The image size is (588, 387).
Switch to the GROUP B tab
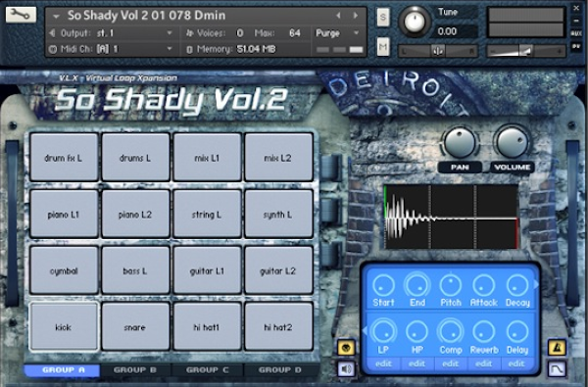[x=135, y=370]
